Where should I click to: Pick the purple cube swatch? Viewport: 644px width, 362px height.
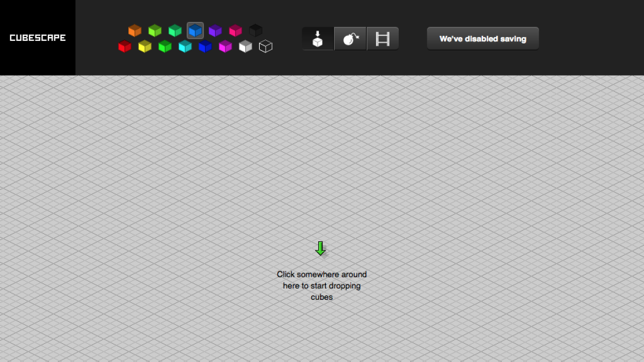click(x=215, y=30)
